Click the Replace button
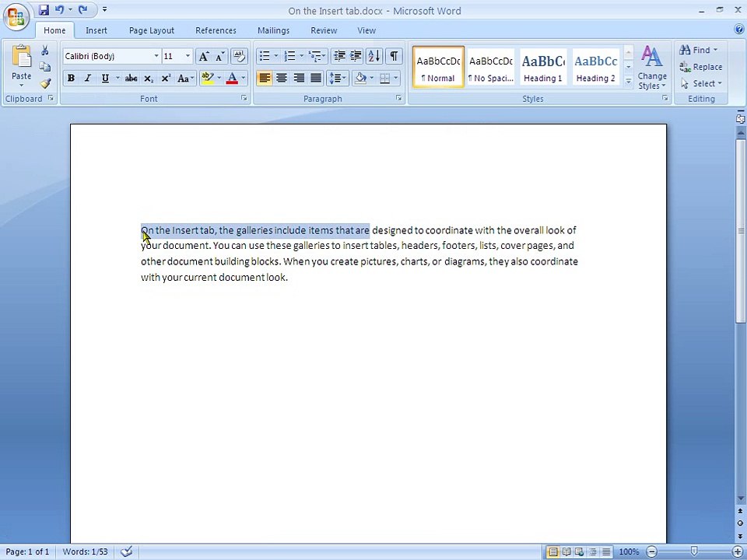 pos(701,67)
